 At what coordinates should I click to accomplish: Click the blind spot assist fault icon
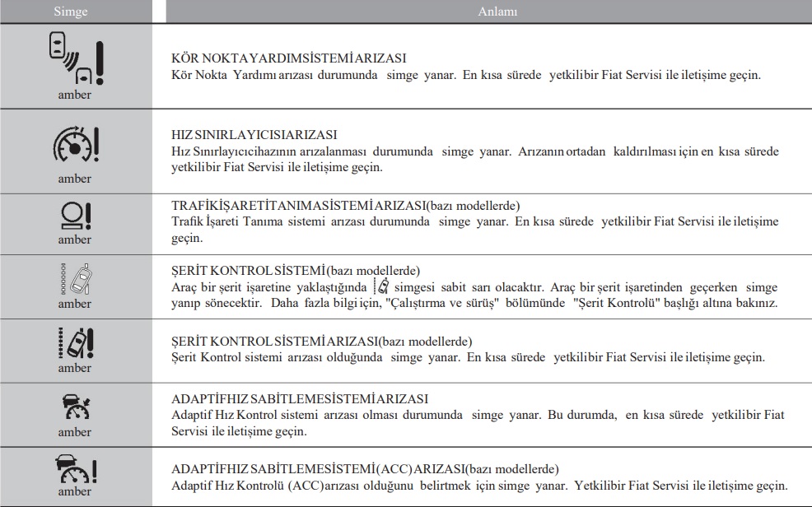[x=76, y=58]
